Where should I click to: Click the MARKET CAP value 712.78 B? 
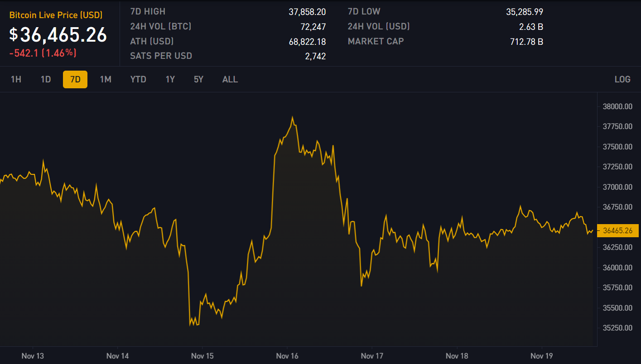pyautogui.click(x=526, y=42)
